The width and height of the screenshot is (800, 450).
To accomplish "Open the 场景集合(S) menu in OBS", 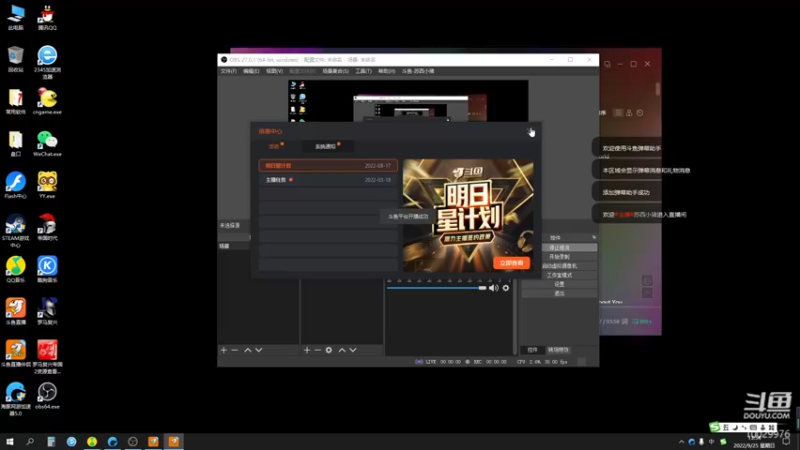I will pos(335,71).
